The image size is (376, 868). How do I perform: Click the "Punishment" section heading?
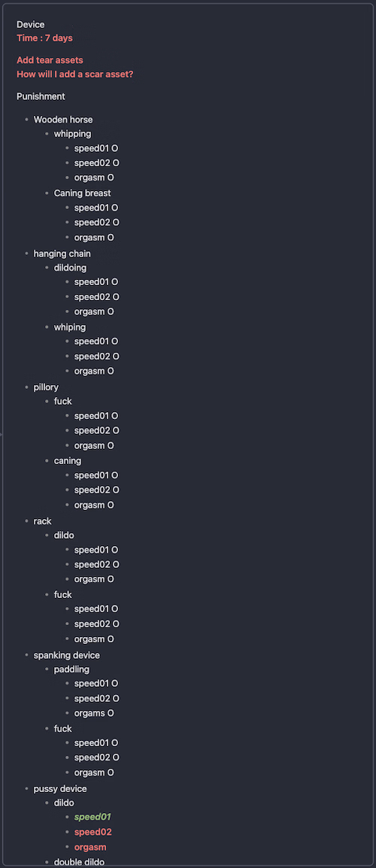click(41, 96)
